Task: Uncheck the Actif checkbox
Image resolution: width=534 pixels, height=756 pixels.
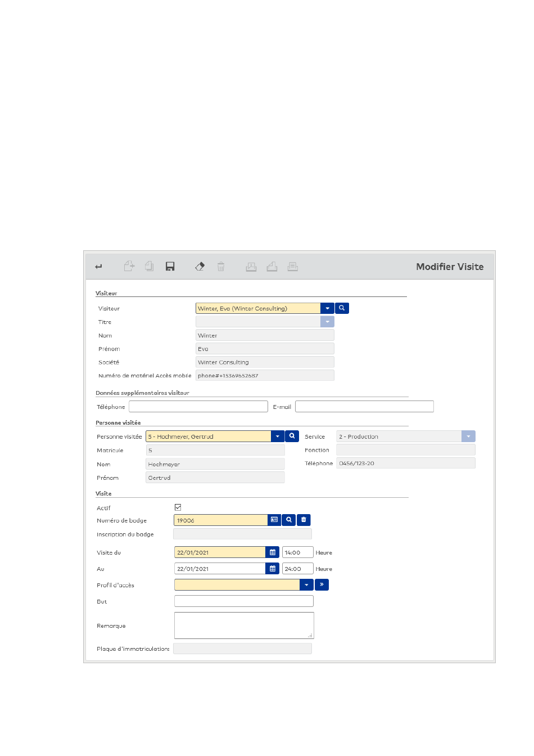Action: [178, 507]
